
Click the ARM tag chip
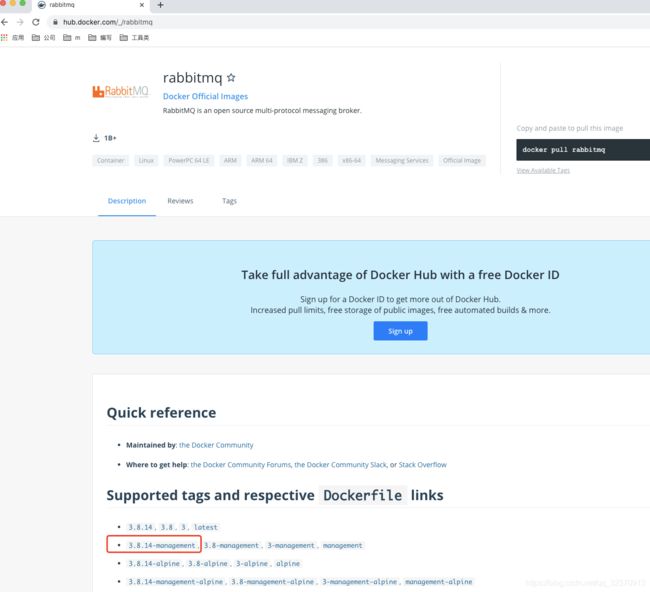coord(230,160)
